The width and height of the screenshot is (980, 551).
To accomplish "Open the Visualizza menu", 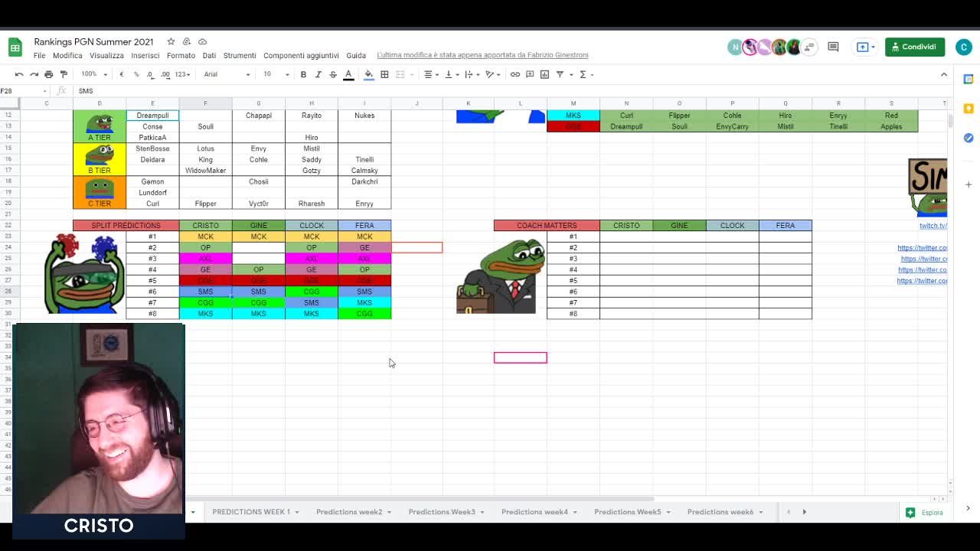I will tap(106, 55).
